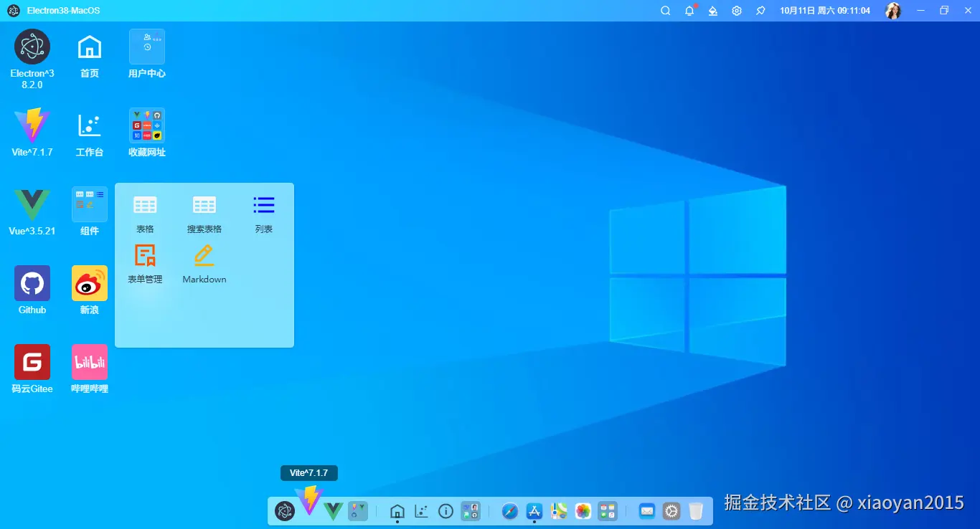The width and height of the screenshot is (980, 529).
Task: Click the Electron38-MacOS title text
Action: coord(64,11)
